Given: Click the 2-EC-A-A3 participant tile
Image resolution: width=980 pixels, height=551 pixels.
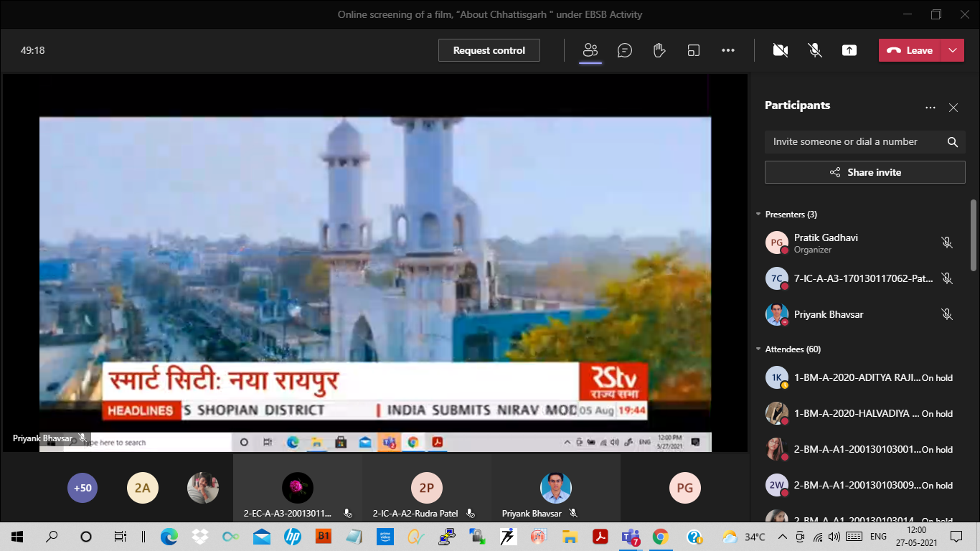Looking at the screenshot, I should [x=298, y=488].
